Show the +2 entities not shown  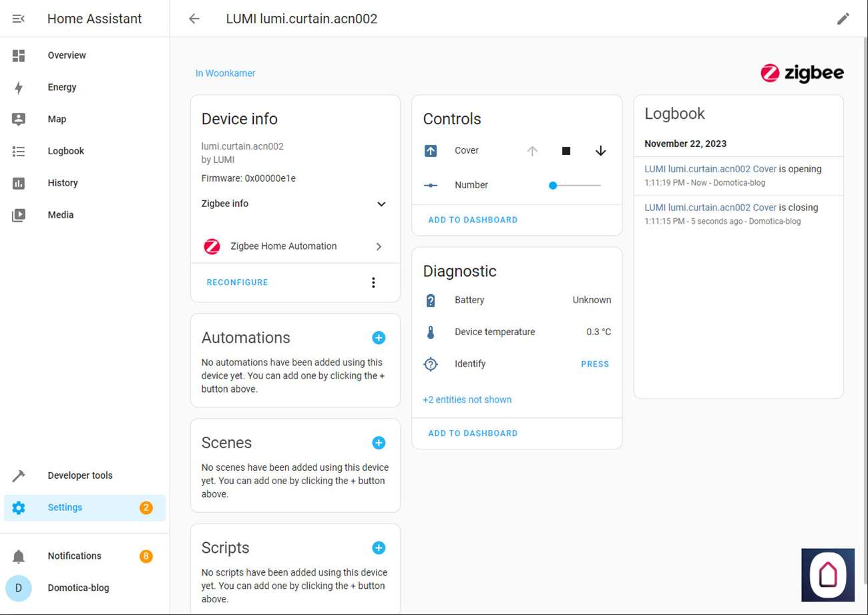click(x=467, y=400)
